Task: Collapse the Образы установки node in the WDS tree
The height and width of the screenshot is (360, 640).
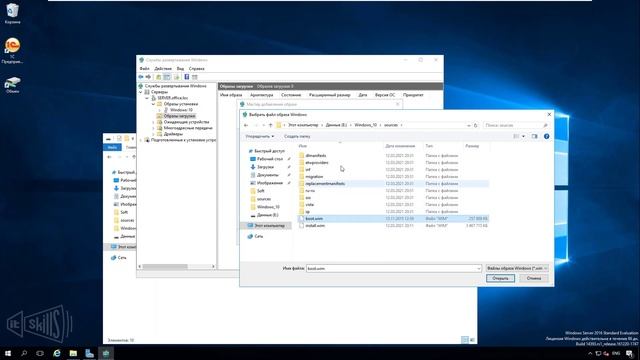Action: click(x=153, y=104)
